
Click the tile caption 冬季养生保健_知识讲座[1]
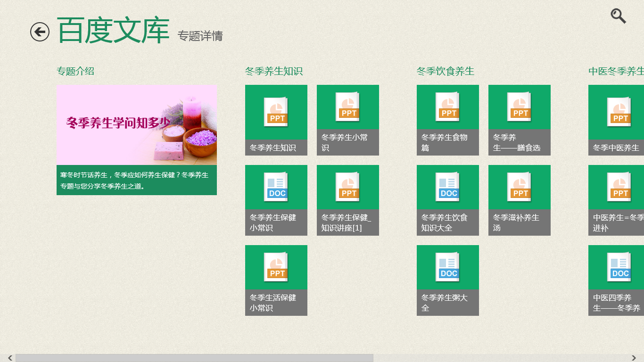pyautogui.click(x=347, y=222)
